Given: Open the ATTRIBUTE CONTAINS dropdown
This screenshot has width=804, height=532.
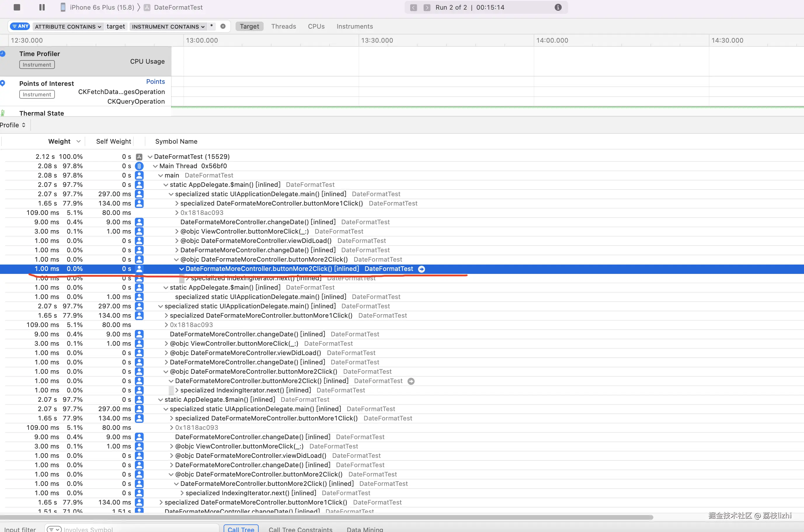Looking at the screenshot, I should click(x=68, y=27).
